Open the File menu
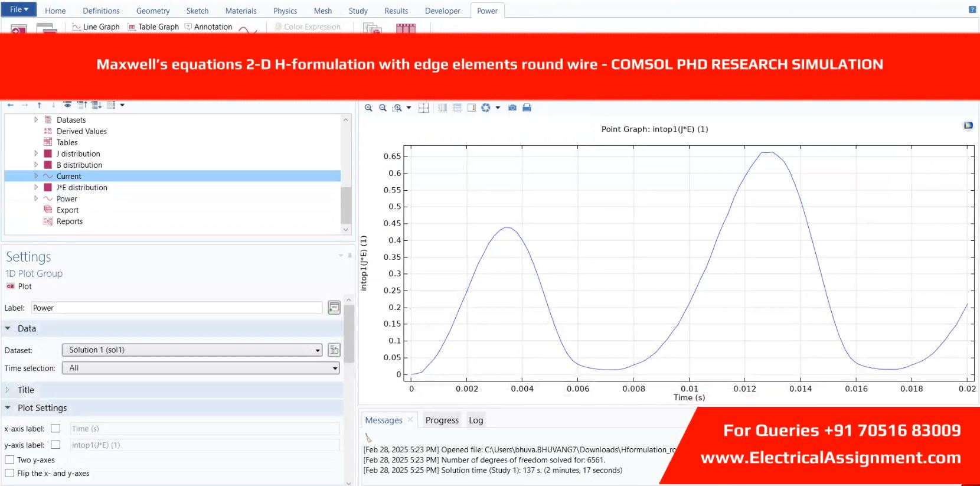Viewport: 980px width, 486px height. [19, 9]
